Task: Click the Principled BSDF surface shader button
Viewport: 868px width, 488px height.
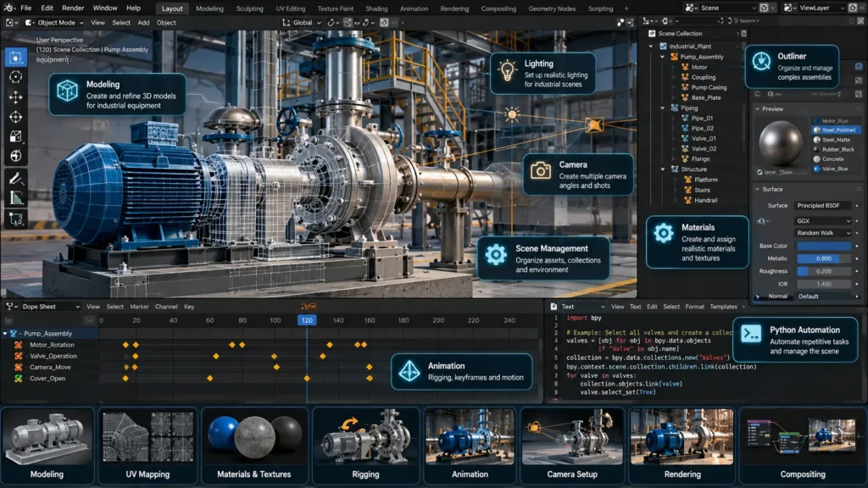Action: (823, 205)
